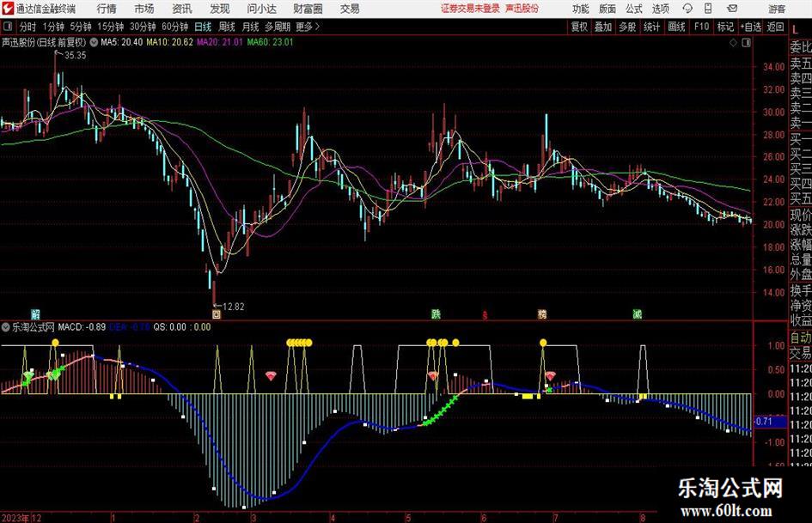Click the 证券交易未登录 login link
Image resolution: width=812 pixels, height=523 pixels.
pos(471,9)
